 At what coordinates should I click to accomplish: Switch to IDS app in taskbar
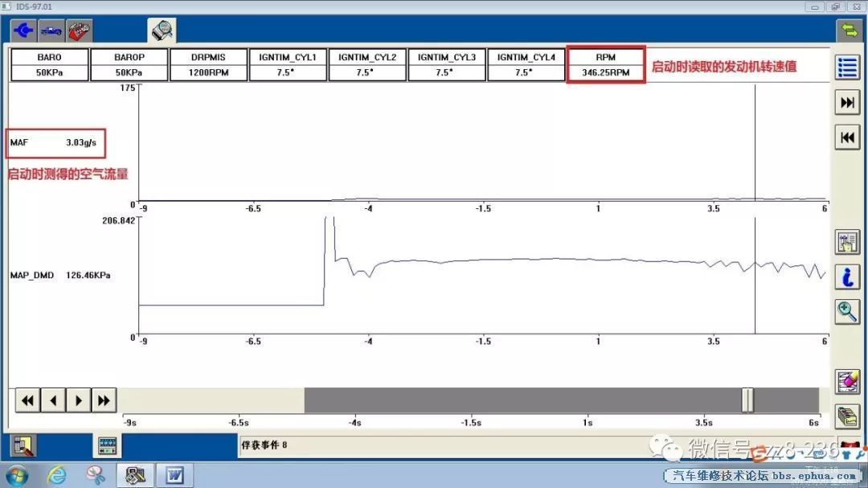pos(135,476)
